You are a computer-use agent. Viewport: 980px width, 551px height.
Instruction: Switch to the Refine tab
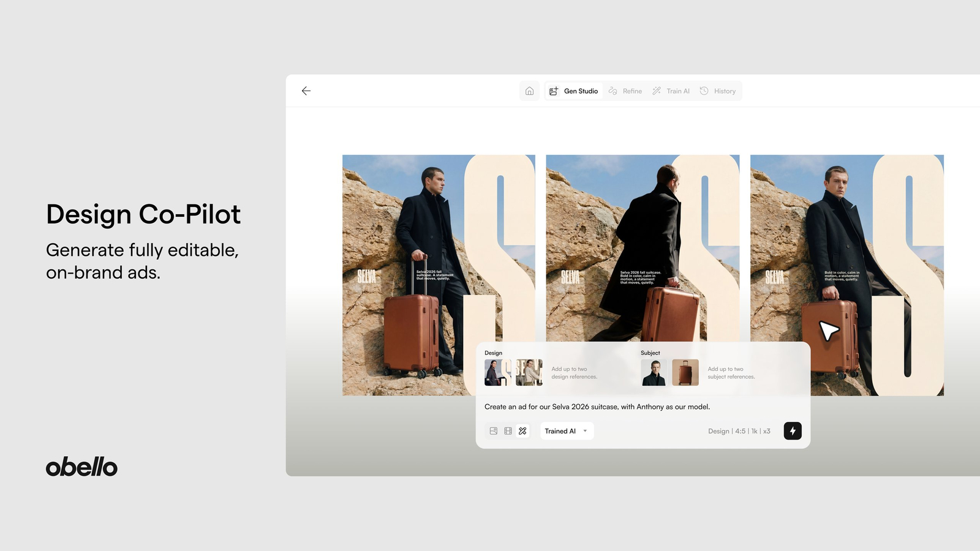click(625, 91)
